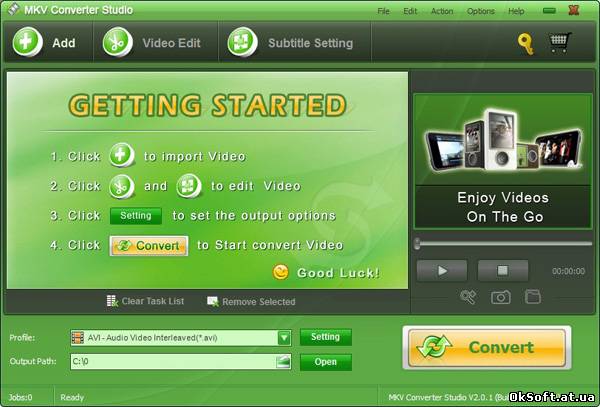Click the browse icon in Output Path field
The height and width of the screenshot is (407, 600).
[283, 361]
